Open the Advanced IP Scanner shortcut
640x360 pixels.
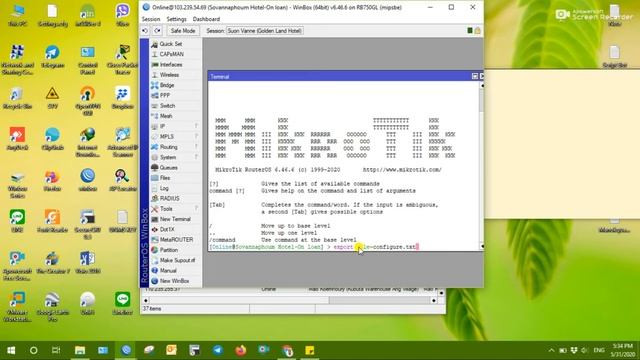coord(122,142)
